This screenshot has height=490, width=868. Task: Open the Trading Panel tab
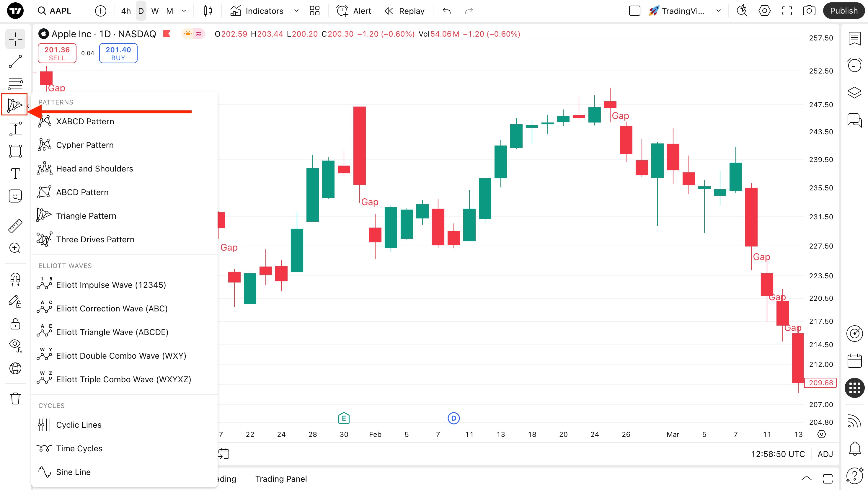(x=281, y=478)
